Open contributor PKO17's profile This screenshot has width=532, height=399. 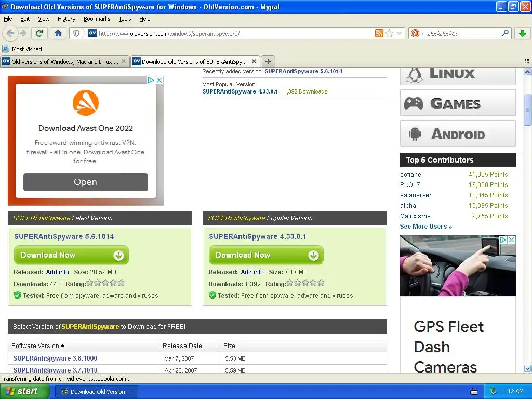(x=410, y=185)
